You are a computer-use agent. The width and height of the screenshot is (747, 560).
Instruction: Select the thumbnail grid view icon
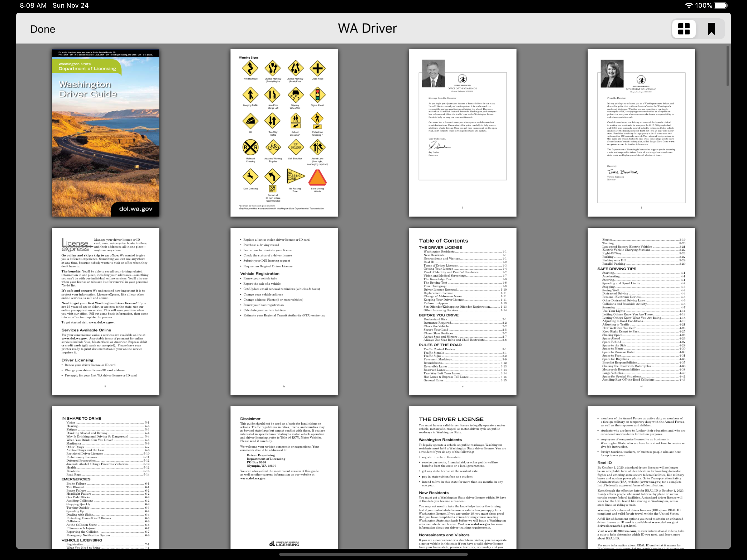[684, 29]
